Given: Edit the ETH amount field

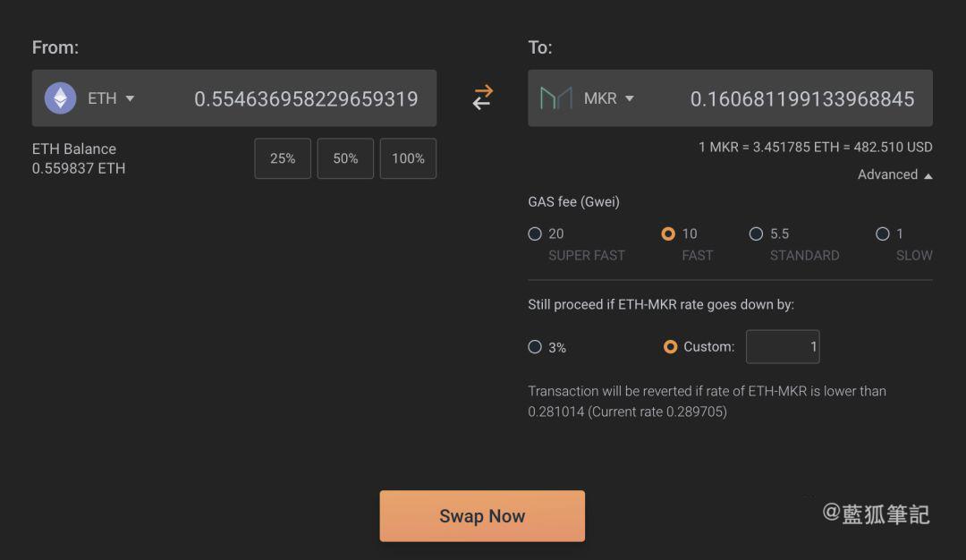Looking at the screenshot, I should [x=306, y=98].
